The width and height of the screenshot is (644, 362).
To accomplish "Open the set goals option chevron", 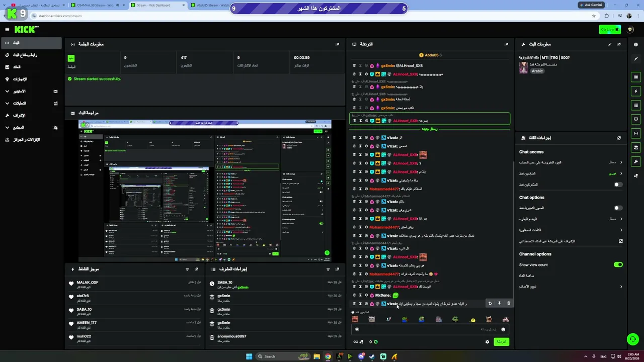I will [621, 287].
